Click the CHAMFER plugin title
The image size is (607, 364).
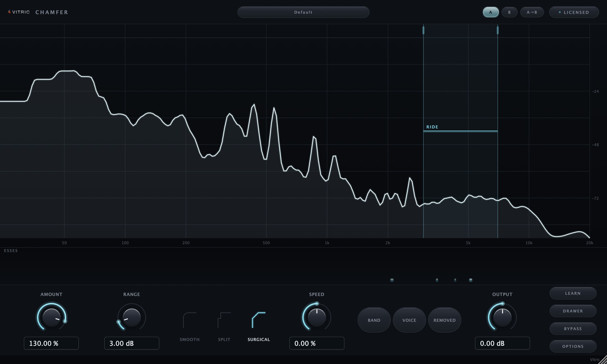(52, 12)
